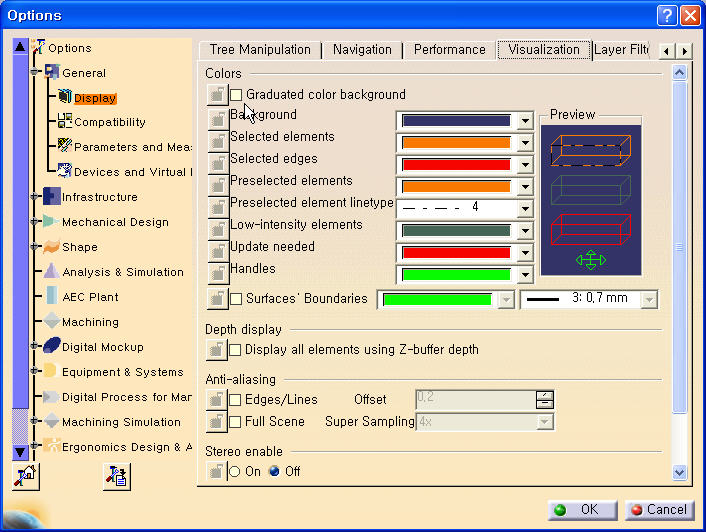Open the Digital Mockup category icon
The image size is (706, 532).
click(x=51, y=346)
